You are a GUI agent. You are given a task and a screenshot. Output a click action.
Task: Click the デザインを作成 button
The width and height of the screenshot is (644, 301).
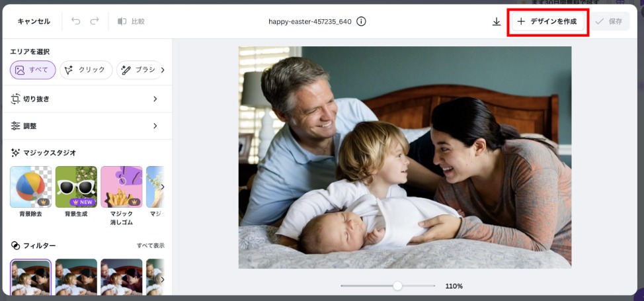548,21
